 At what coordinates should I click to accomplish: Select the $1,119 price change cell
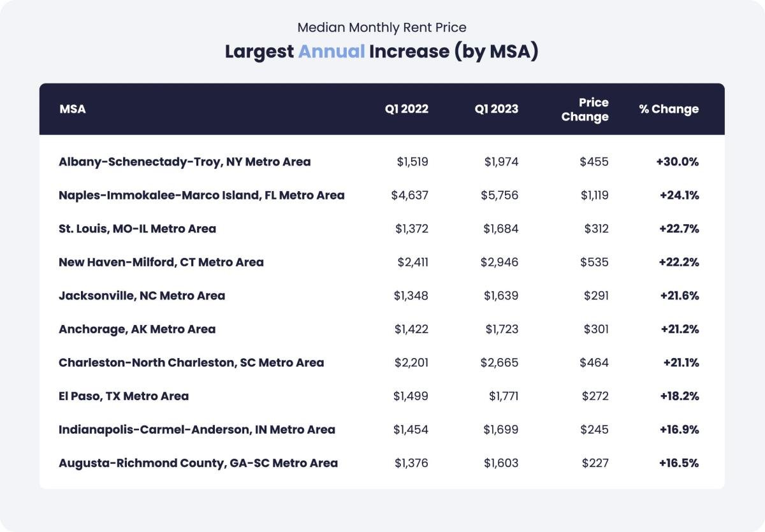[594, 195]
